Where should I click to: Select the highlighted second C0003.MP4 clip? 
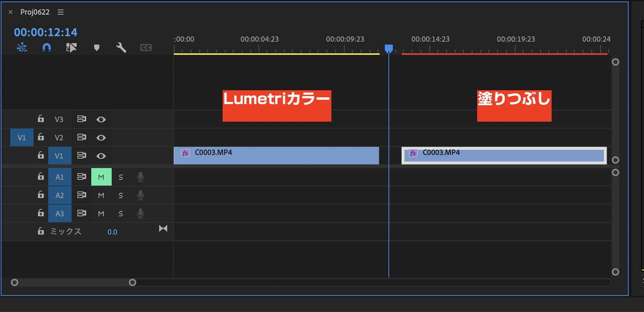504,156
